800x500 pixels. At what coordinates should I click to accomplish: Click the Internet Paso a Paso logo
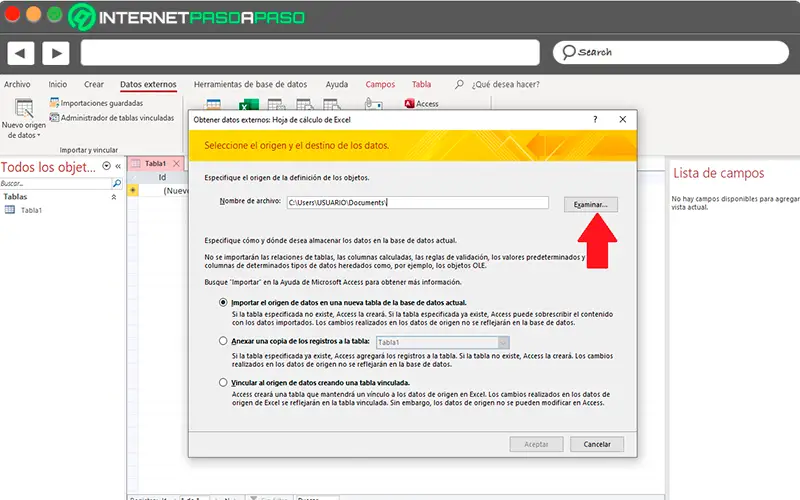point(186,17)
